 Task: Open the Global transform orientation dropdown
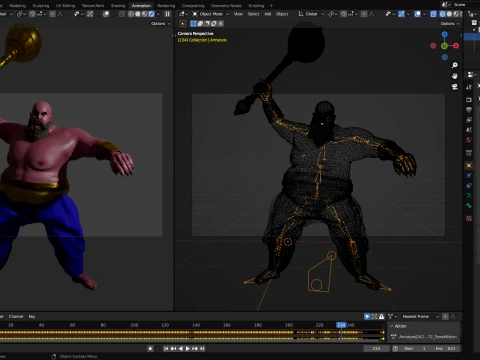tap(311, 14)
